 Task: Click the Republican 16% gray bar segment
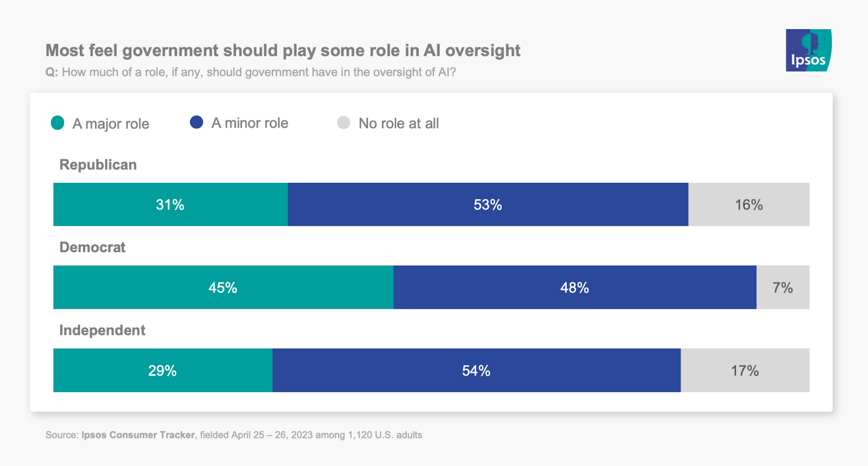749,205
